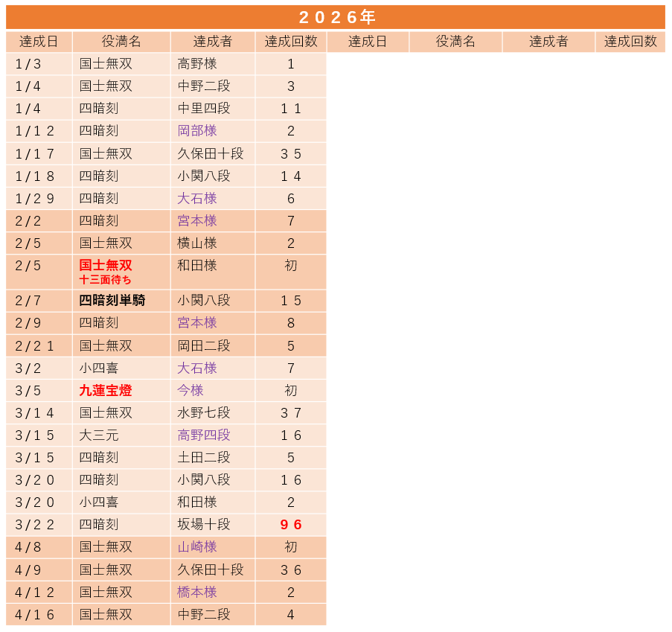The width and height of the screenshot is (672, 632).
Task: Click the 2026年 title banner
Action: click(x=336, y=17)
